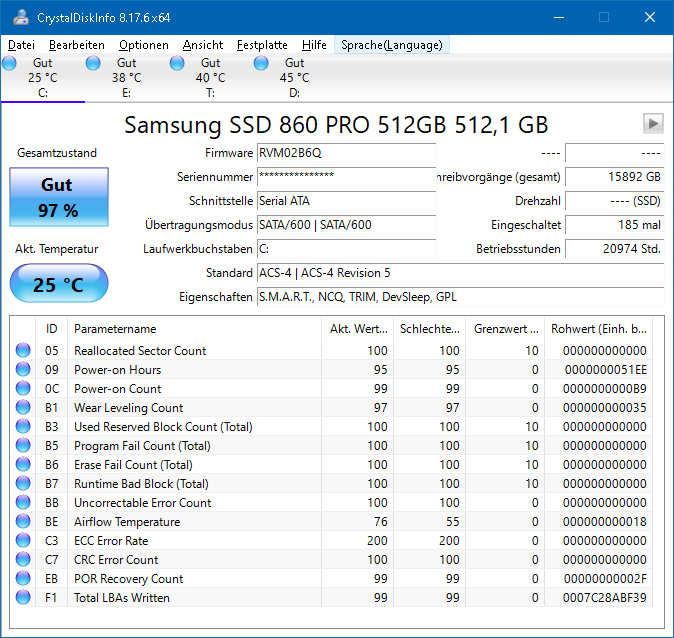Click status orb of Wear Leveling Count row
The width and height of the screenshot is (674, 638).
point(23,407)
